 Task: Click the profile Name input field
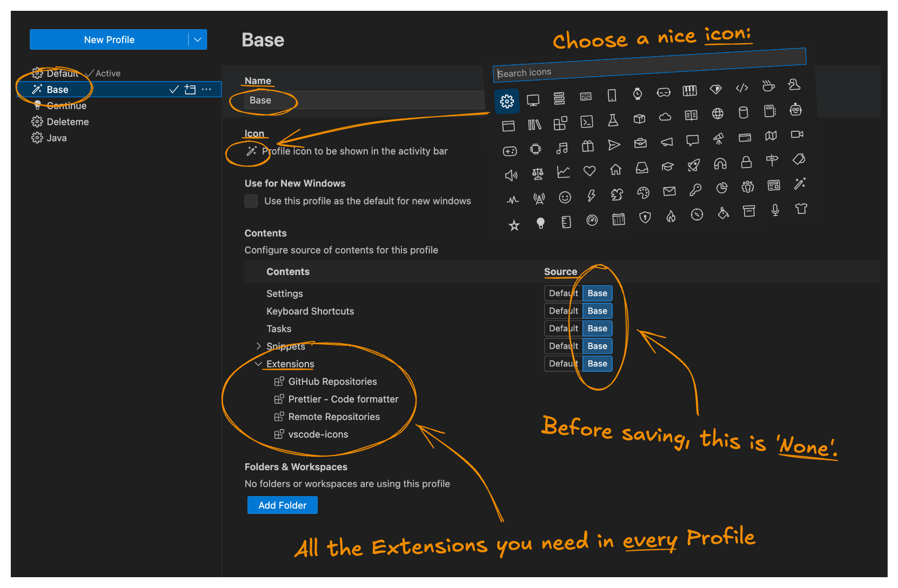coord(365,101)
